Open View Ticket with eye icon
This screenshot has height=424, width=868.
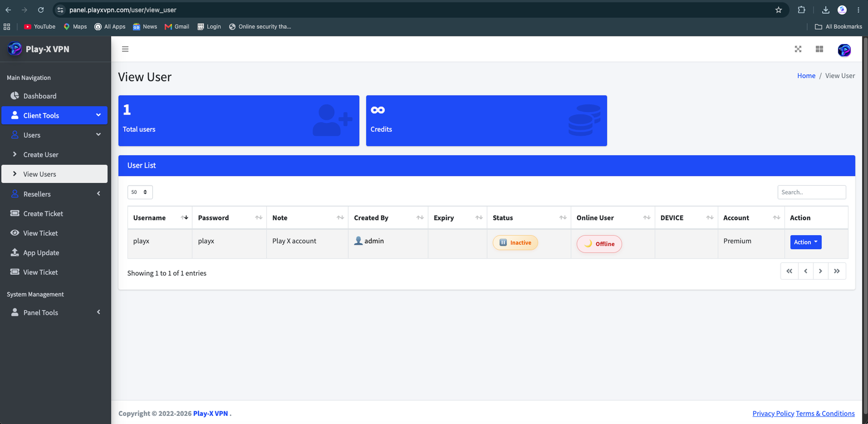coord(54,233)
